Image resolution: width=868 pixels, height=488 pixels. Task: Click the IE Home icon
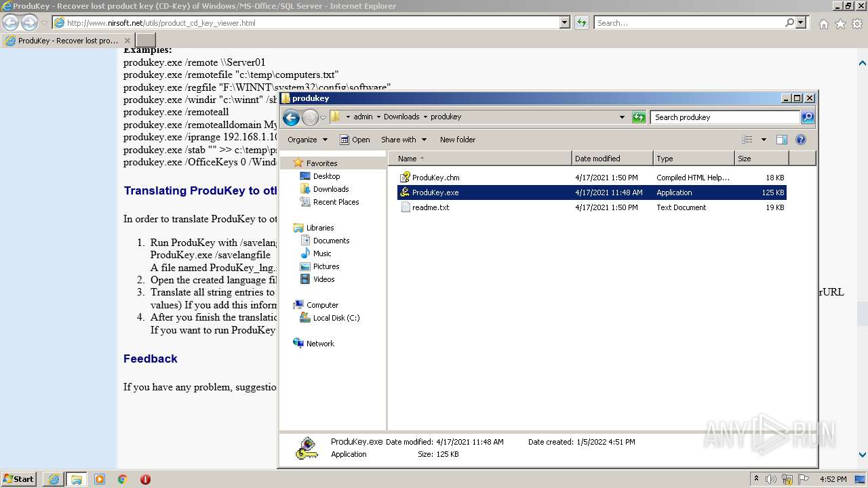pyautogui.click(x=823, y=24)
